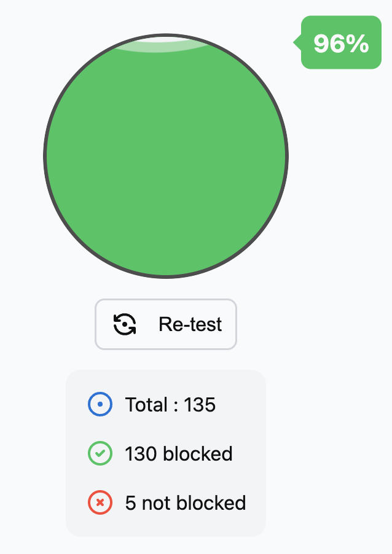Select the "5 not blocked" result line
This screenshot has height=554, width=392.
click(186, 503)
